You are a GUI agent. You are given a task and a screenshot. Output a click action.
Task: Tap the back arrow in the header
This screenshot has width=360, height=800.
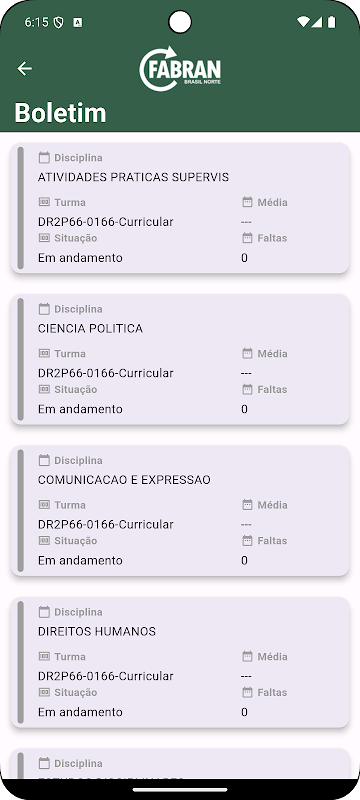[24, 68]
